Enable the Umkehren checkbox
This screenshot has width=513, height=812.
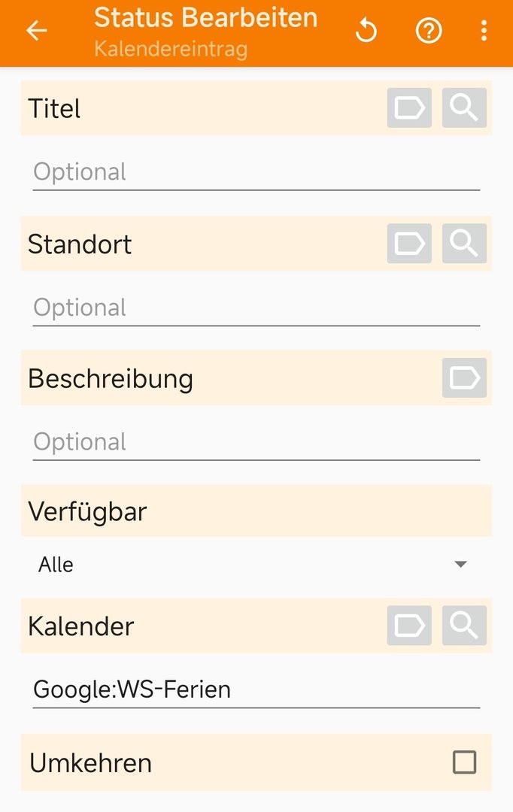tap(464, 762)
